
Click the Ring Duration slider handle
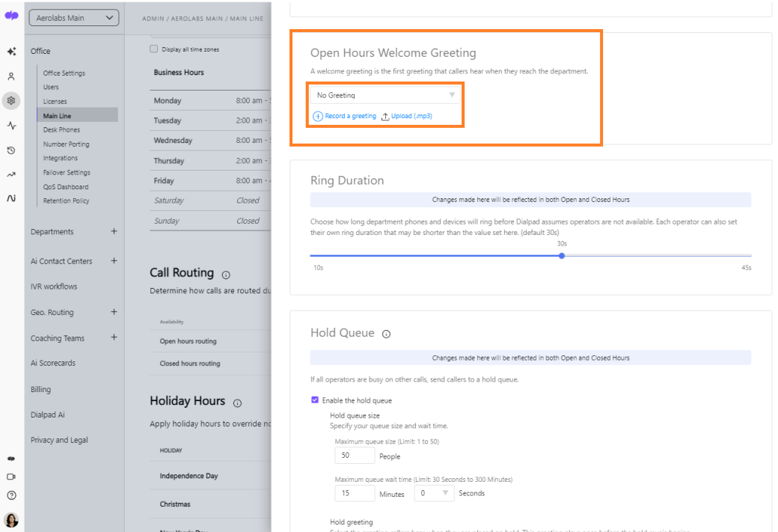click(562, 256)
